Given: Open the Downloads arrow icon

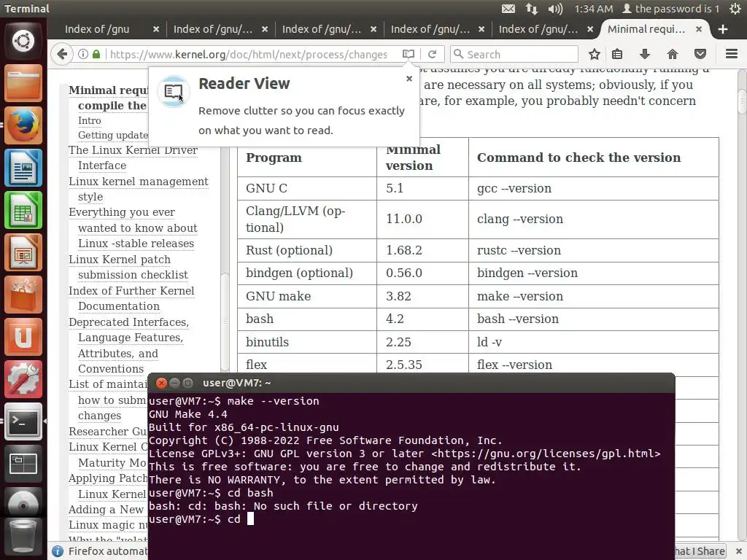Looking at the screenshot, I should 645,54.
